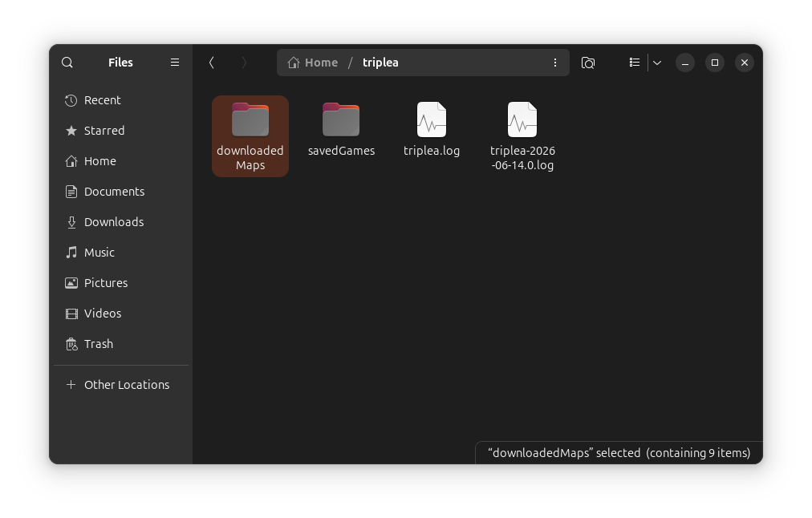Viewport: 812px width, 518px height.
Task: Open the Files hamburger menu
Action: click(175, 63)
